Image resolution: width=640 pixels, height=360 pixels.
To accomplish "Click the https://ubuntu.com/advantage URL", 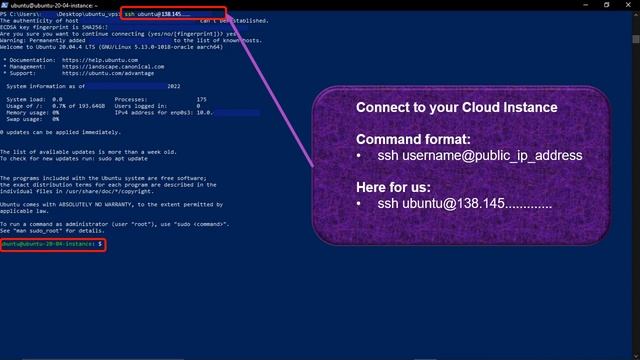I will pos(108,73).
